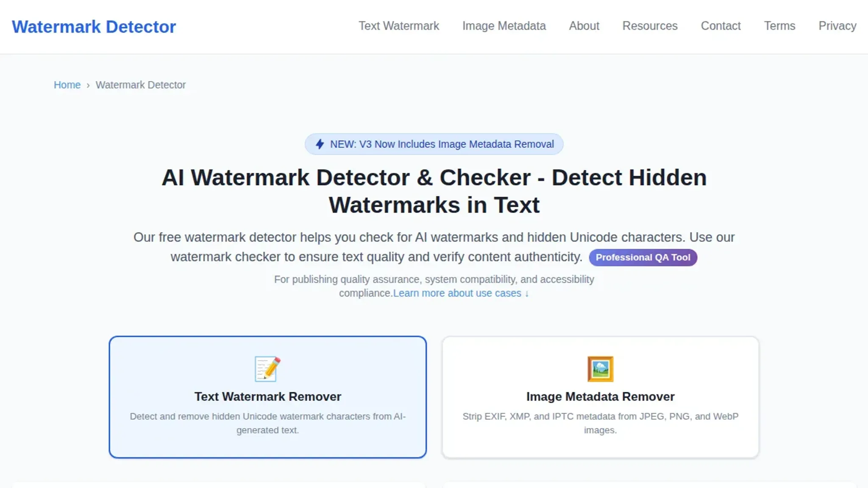The height and width of the screenshot is (488, 868).
Task: Click the Watermark Detector breadcrumb text
Action: tap(141, 85)
